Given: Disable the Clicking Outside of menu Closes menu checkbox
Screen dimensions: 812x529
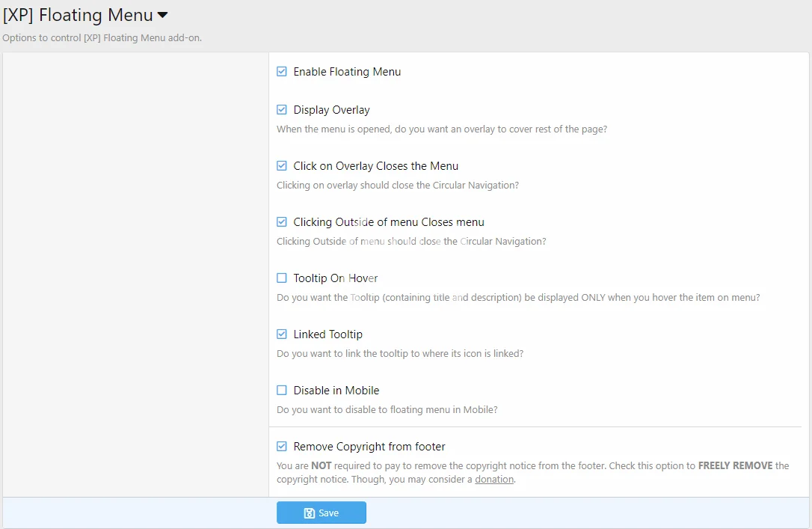Looking at the screenshot, I should pos(282,222).
